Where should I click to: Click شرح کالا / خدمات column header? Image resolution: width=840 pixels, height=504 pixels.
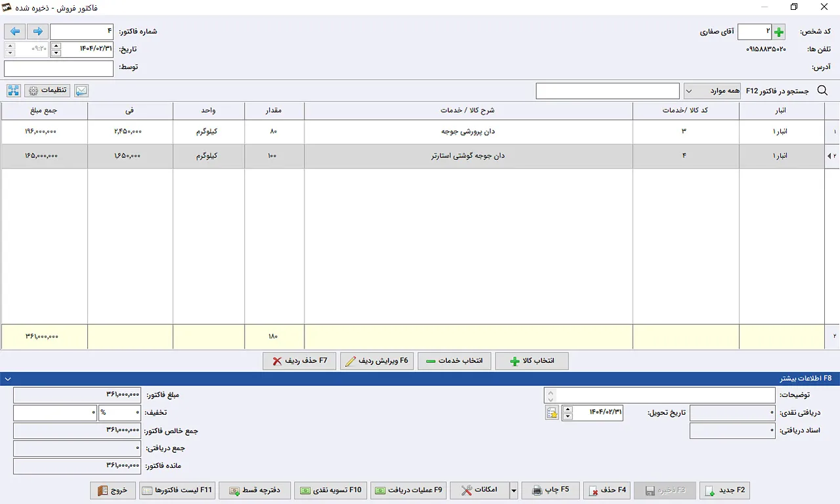(x=469, y=110)
